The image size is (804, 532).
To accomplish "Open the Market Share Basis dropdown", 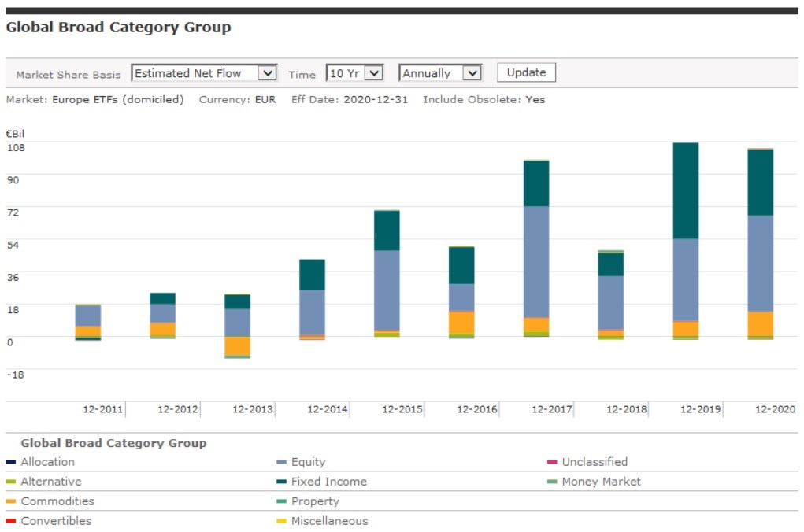I will (204, 73).
